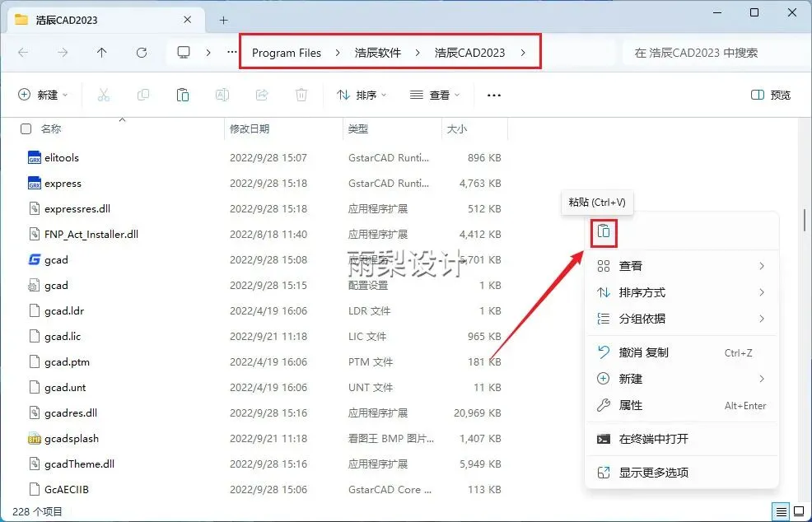The width and height of the screenshot is (812, 522).
Task: Choose 显示更多选项 in context menu
Action: click(682, 473)
